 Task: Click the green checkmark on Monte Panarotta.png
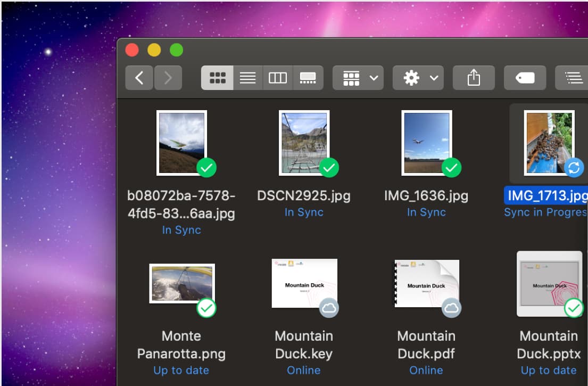206,308
